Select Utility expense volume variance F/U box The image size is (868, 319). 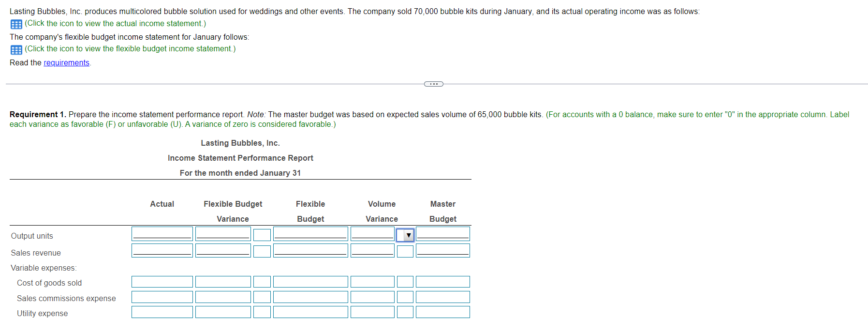[x=405, y=312]
